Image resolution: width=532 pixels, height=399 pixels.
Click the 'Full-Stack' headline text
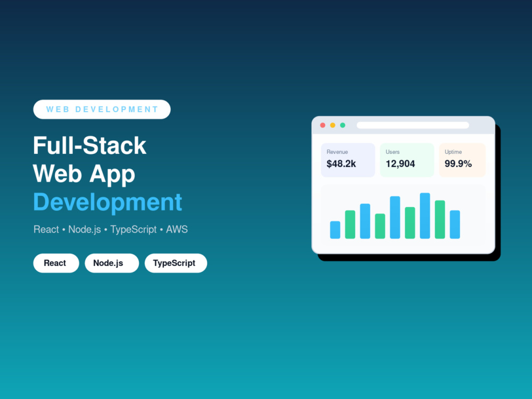pyautogui.click(x=89, y=146)
